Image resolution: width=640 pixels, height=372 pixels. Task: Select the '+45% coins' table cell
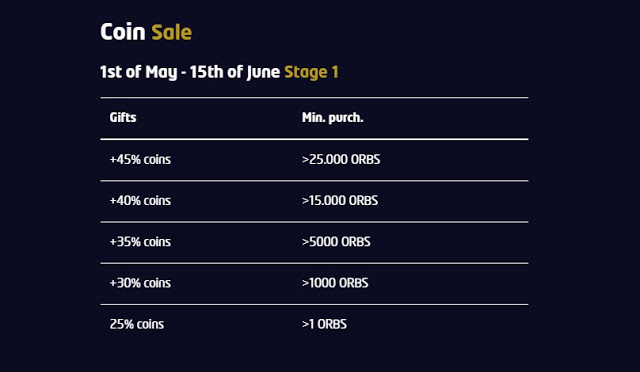(x=140, y=159)
